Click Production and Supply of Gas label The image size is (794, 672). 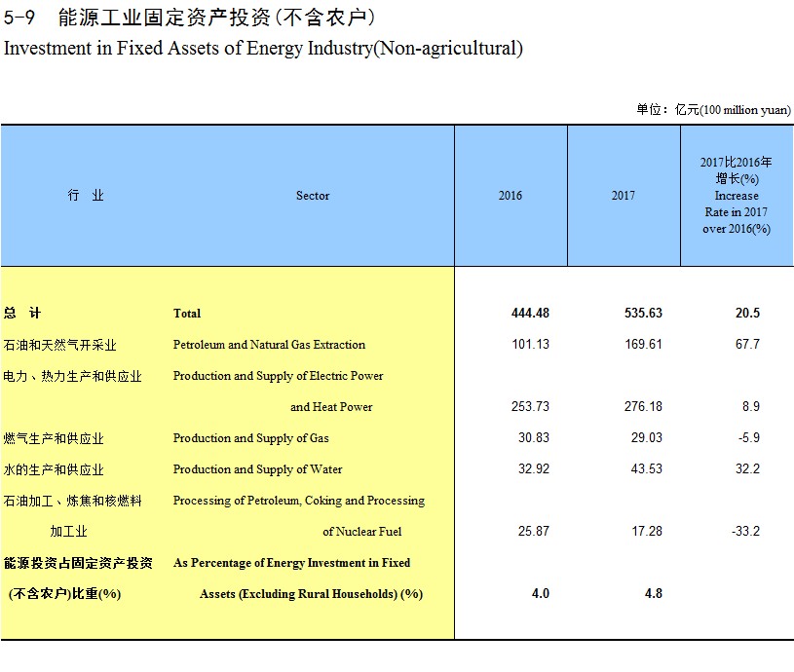click(x=250, y=438)
